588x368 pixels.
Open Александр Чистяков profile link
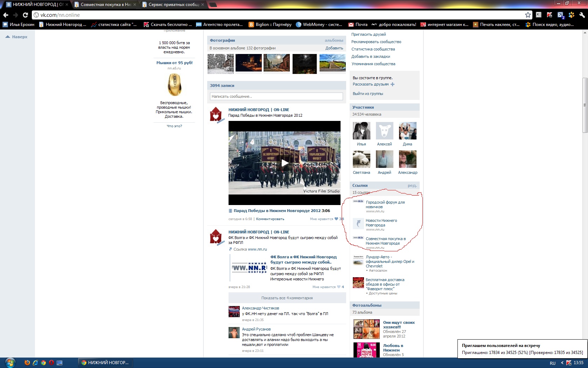coord(260,308)
